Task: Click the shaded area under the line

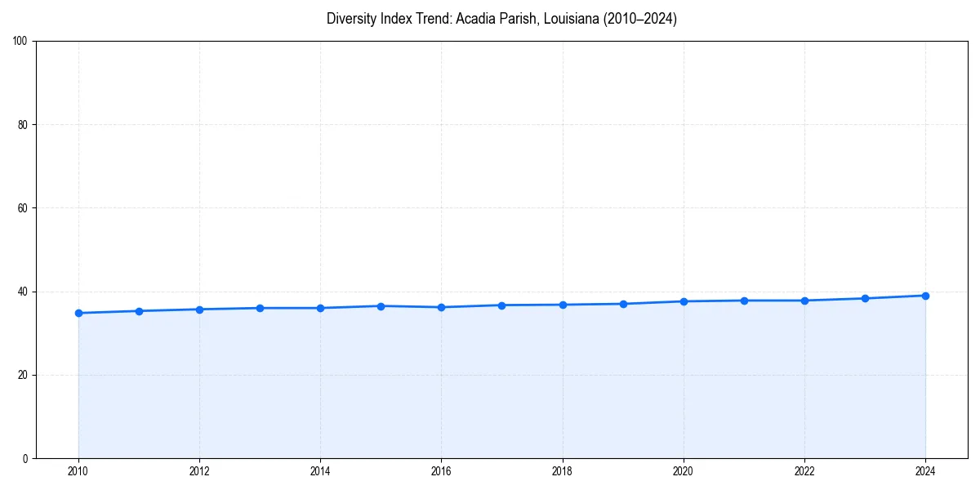Action: pos(490,384)
